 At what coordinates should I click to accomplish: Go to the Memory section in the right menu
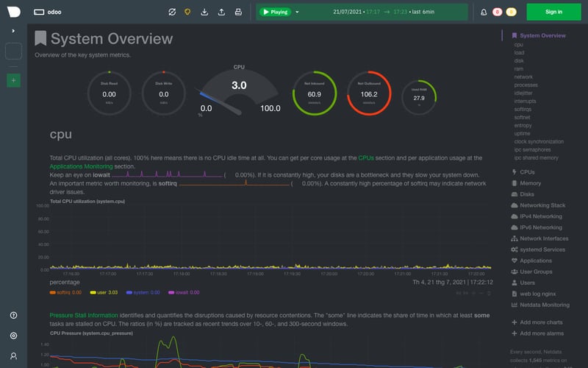coord(530,183)
